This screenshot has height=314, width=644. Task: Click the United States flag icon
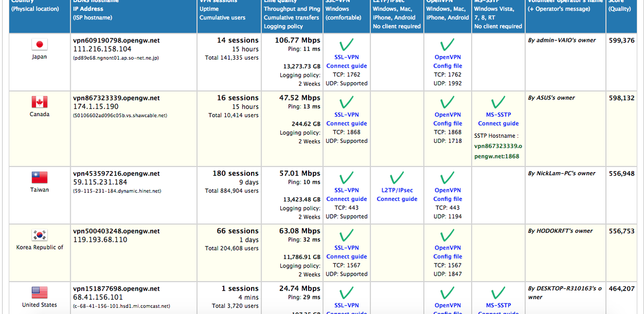[x=39, y=293]
